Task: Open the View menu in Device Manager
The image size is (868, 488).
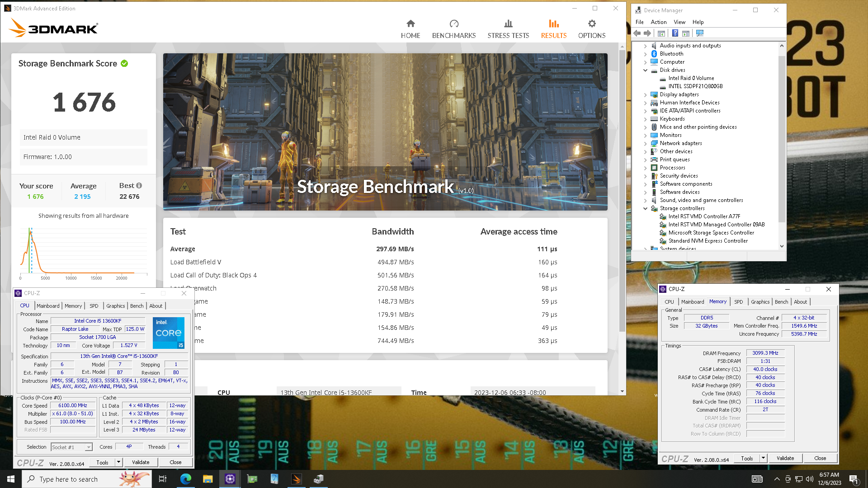Action: (x=679, y=22)
